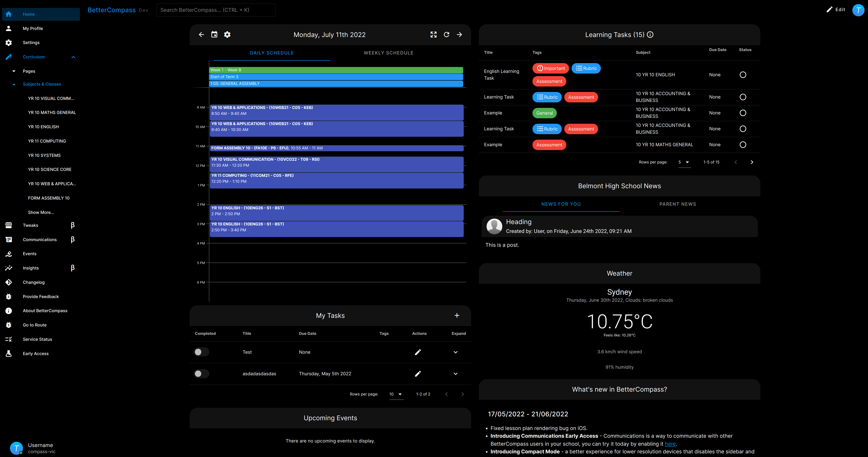Collapse the Curriculum section

pyautogui.click(x=73, y=57)
